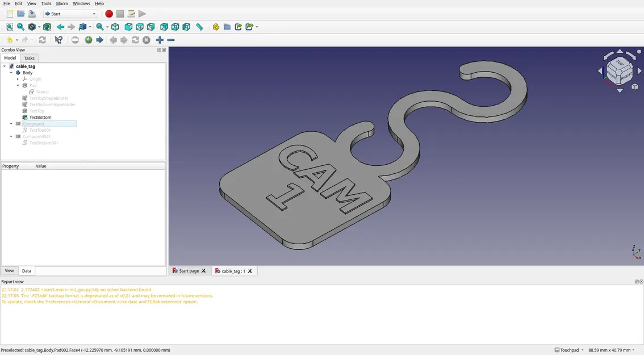Screen dimensions: 644x355
Task: Expand the Origin node
Action: (x=18, y=79)
